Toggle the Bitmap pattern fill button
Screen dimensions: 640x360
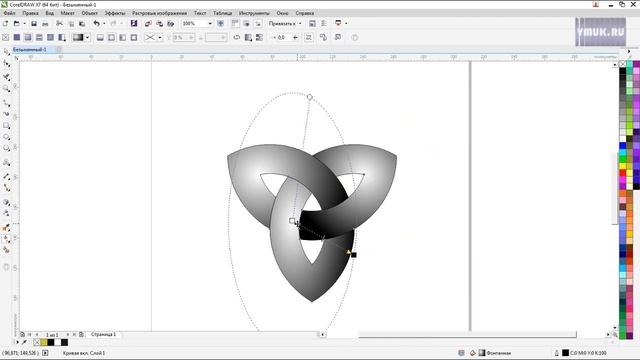coord(50,38)
